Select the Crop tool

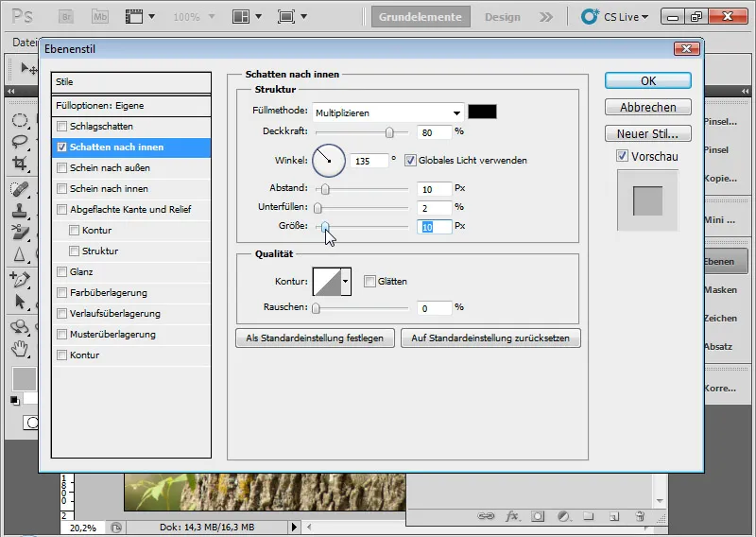pos(19,163)
